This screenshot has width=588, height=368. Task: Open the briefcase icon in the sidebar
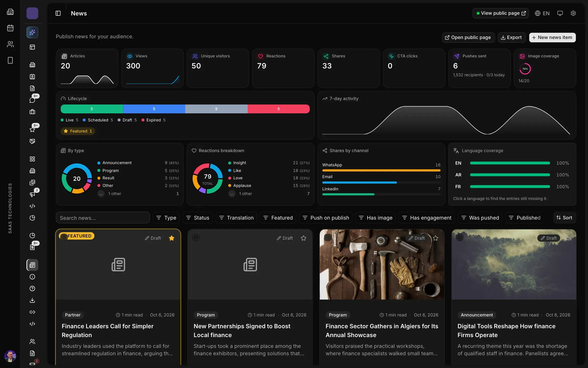pos(32,112)
